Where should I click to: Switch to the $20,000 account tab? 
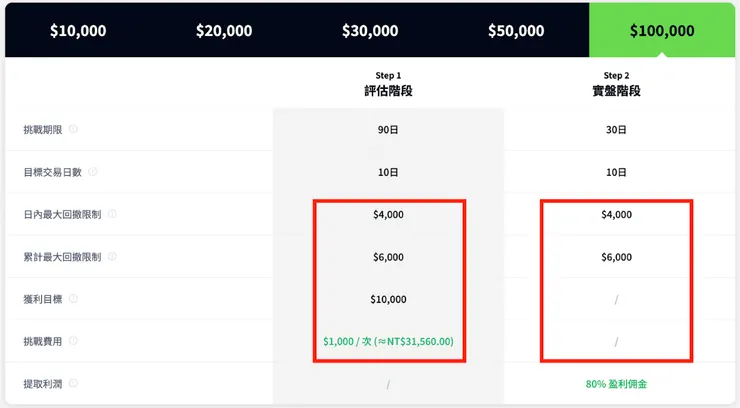click(224, 30)
